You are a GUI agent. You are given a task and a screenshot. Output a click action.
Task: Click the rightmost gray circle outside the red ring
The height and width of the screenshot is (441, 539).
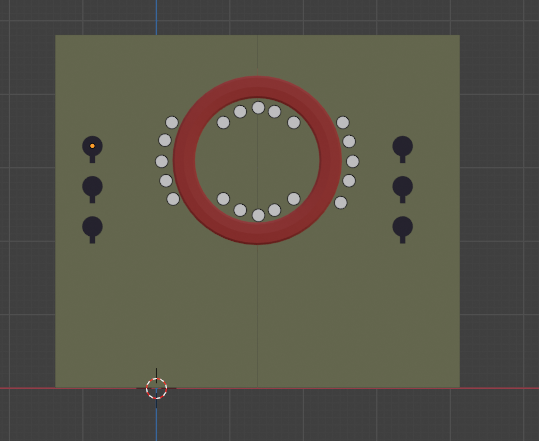click(x=353, y=161)
